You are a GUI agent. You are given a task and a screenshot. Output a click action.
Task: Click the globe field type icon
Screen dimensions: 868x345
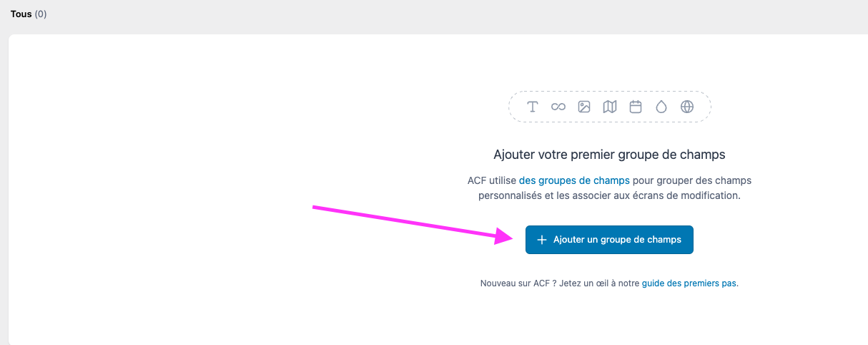(687, 107)
